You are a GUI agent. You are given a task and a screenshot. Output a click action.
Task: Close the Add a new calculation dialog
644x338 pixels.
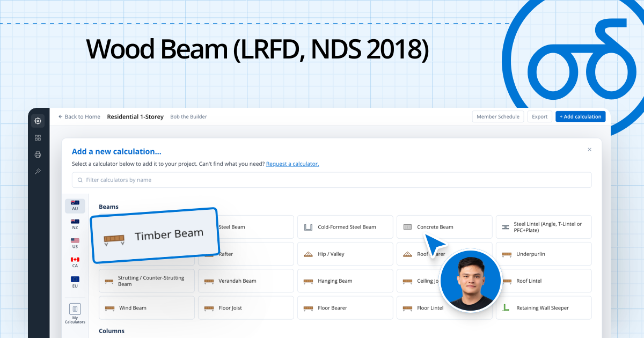(589, 150)
